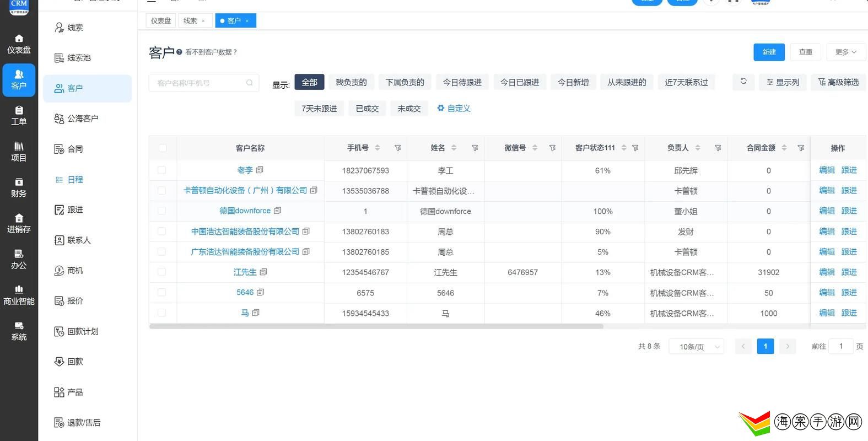The width and height of the screenshot is (868, 441).
Task: Click the copy icon beside 德国downforce
Action: 277,211
